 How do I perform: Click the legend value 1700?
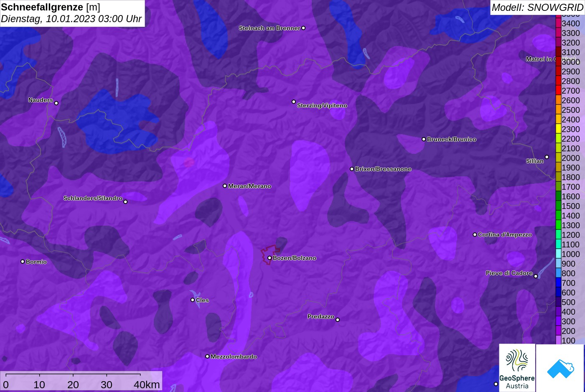[571, 187]
